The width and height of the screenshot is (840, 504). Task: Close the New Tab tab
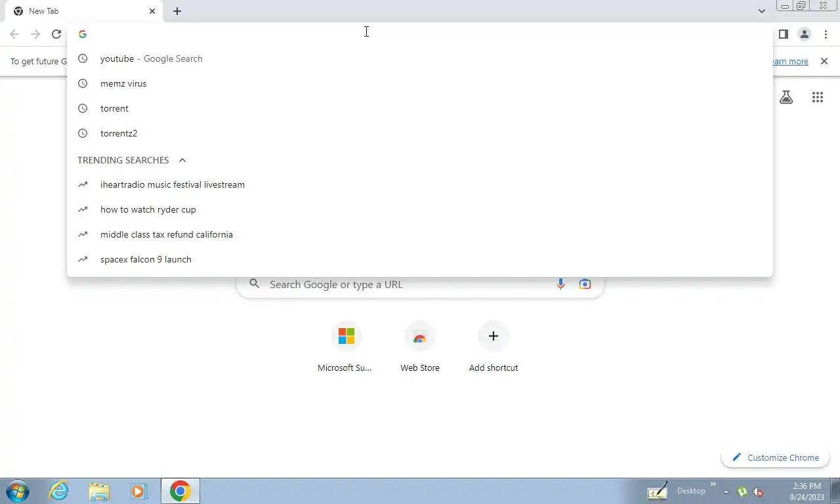(152, 11)
